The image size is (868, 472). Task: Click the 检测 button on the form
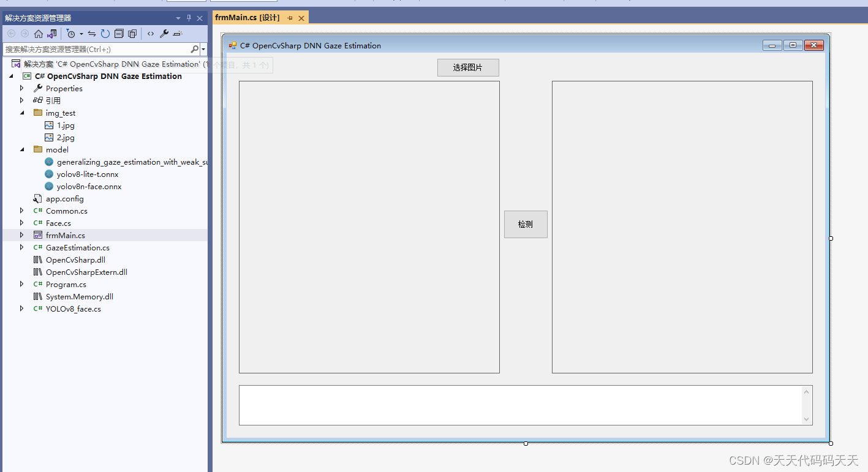tap(526, 224)
